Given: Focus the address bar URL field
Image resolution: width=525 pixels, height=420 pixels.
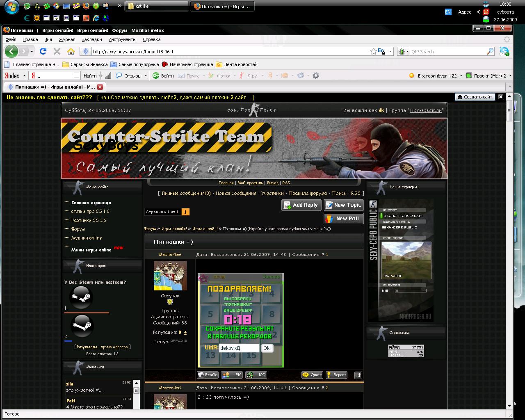Looking at the screenshot, I should coord(230,51).
